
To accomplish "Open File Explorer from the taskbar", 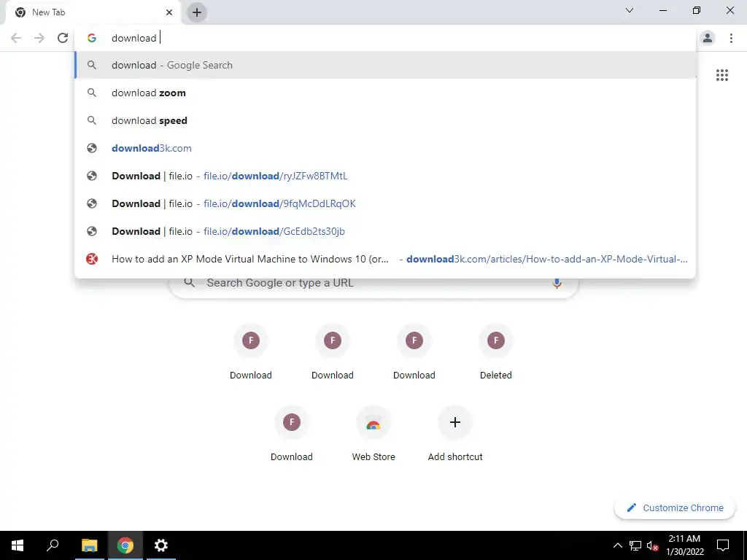I will pyautogui.click(x=89, y=545).
